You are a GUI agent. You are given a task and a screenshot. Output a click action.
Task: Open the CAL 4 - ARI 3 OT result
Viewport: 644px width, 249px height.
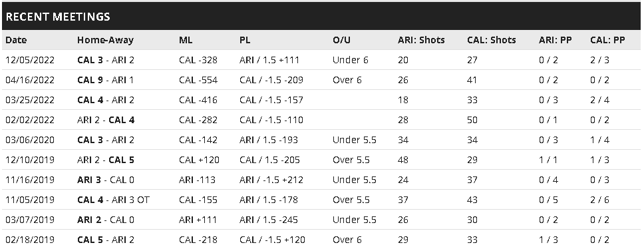(113, 200)
